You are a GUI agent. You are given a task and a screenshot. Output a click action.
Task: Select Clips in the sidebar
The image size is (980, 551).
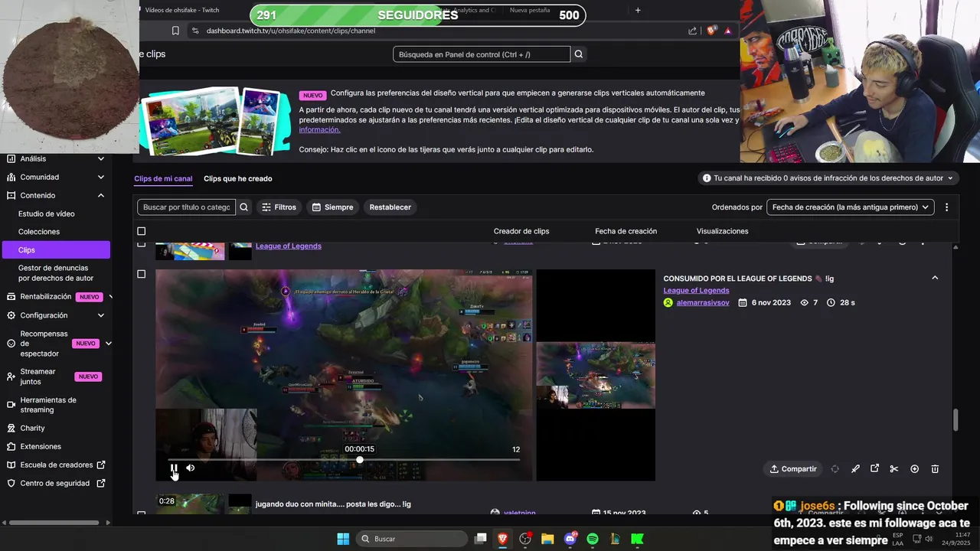tap(55, 250)
